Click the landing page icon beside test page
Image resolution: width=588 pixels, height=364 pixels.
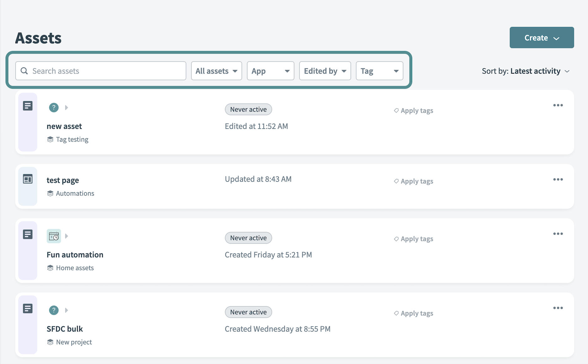coord(28,179)
